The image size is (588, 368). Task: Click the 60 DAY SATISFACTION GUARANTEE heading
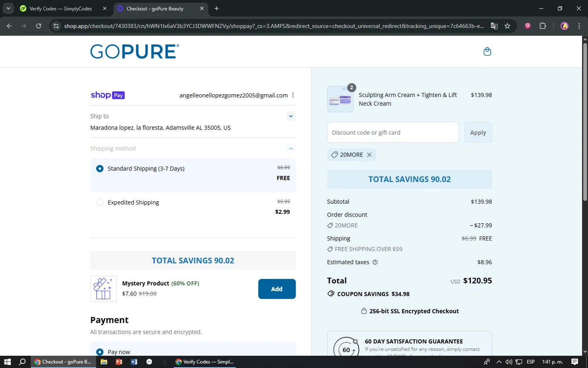point(414,341)
